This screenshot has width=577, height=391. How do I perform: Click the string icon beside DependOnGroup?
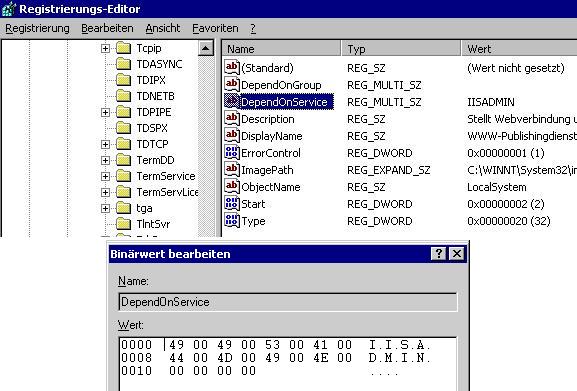tap(232, 85)
